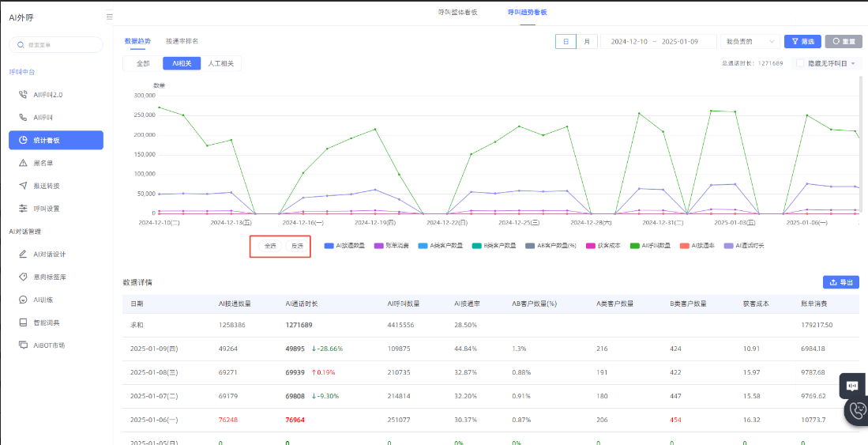Switch chart granularity to 月

click(587, 41)
